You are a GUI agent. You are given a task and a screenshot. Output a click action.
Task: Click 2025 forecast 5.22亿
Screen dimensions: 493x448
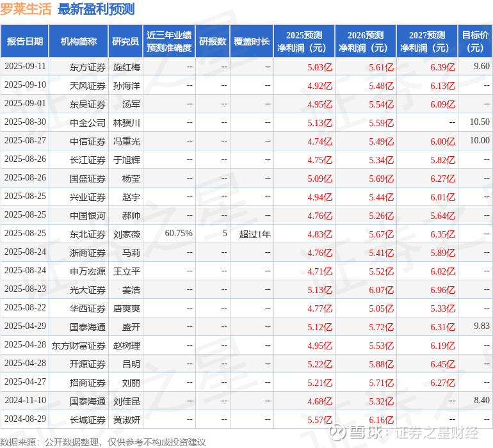click(319, 364)
